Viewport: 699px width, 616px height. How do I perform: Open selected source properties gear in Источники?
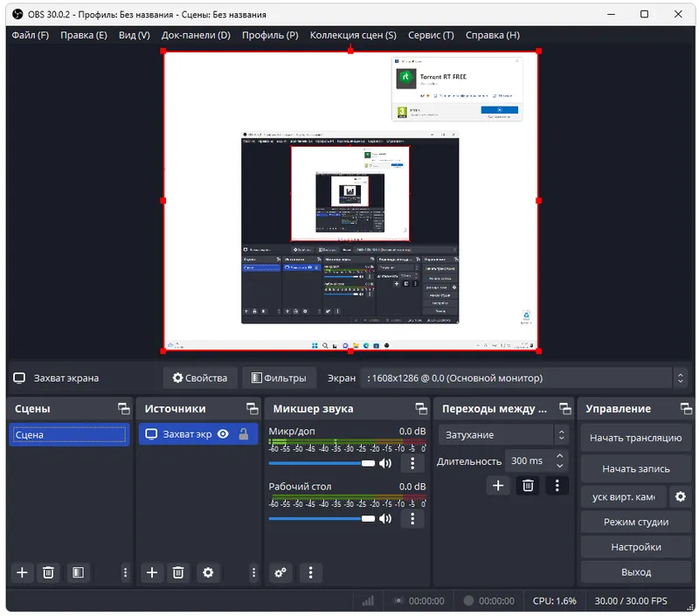tap(208, 572)
